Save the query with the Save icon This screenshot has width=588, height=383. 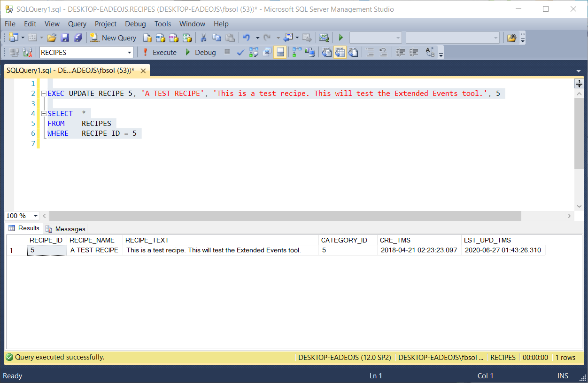point(65,38)
